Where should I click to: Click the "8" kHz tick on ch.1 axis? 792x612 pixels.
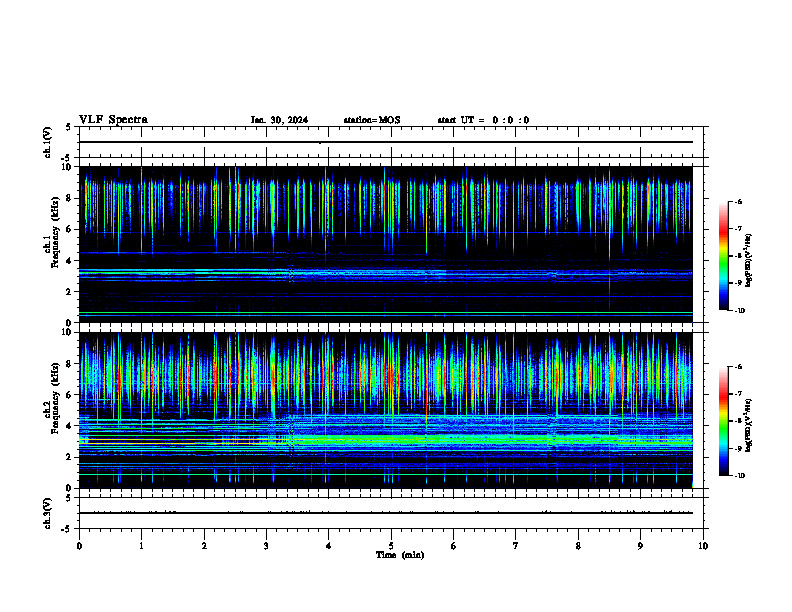[x=69, y=198]
